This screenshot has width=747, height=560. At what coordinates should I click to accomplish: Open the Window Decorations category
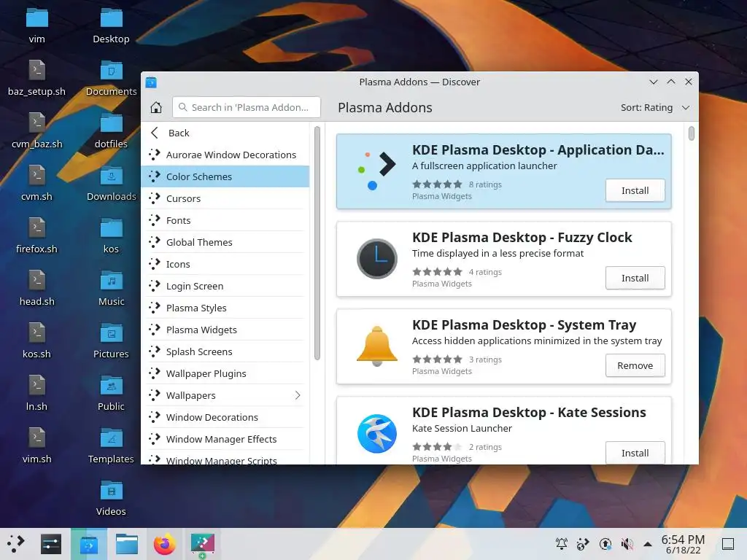click(x=225, y=418)
